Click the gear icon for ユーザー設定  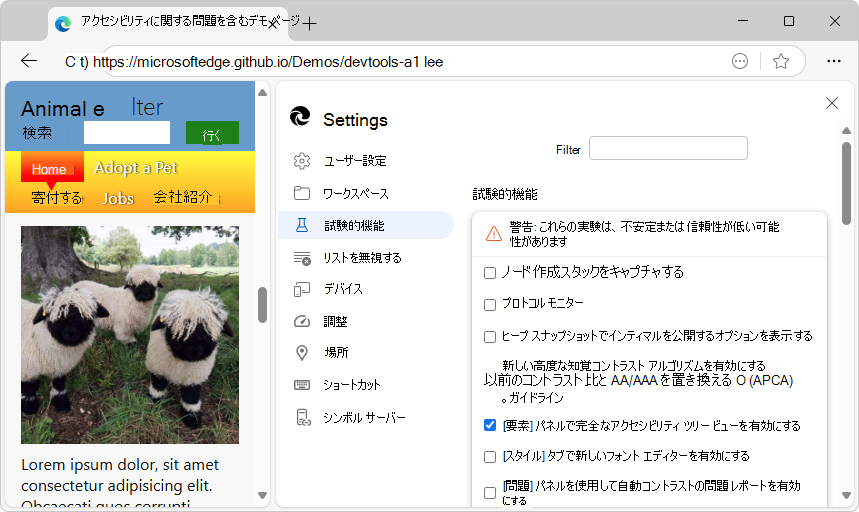coord(302,161)
